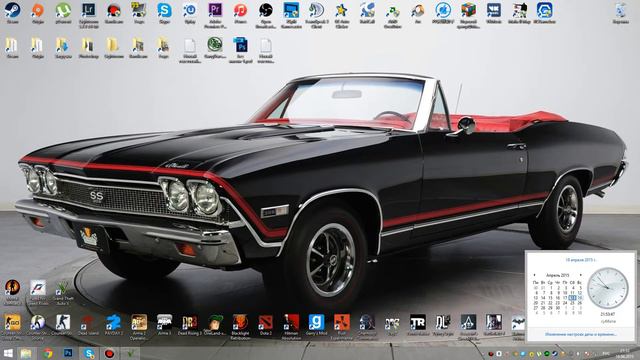The image size is (640, 360).
Task: Open the green circular emblem desktop icon
Action: 215,48
